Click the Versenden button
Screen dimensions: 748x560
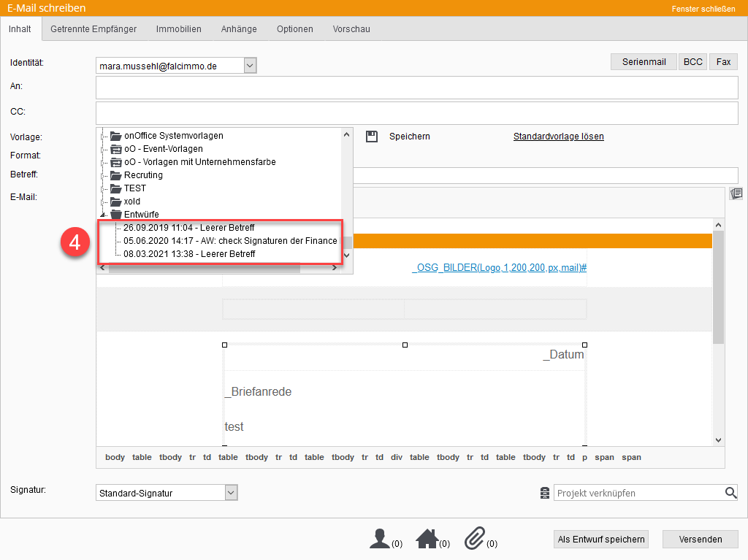pyautogui.click(x=700, y=540)
